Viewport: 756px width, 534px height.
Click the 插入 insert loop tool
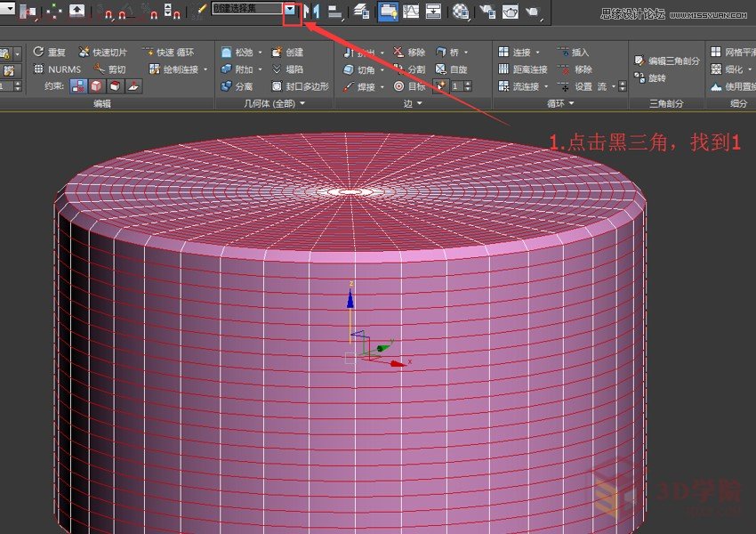click(x=573, y=53)
